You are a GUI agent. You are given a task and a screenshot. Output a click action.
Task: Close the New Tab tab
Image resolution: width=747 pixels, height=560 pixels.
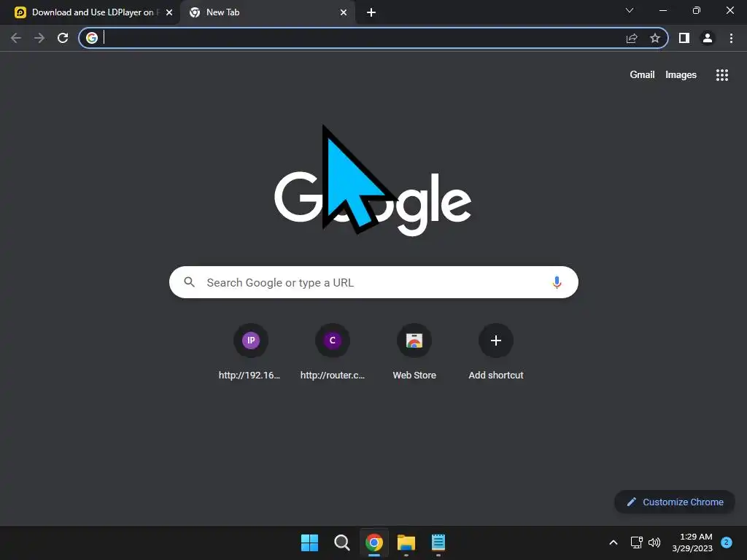344,12
